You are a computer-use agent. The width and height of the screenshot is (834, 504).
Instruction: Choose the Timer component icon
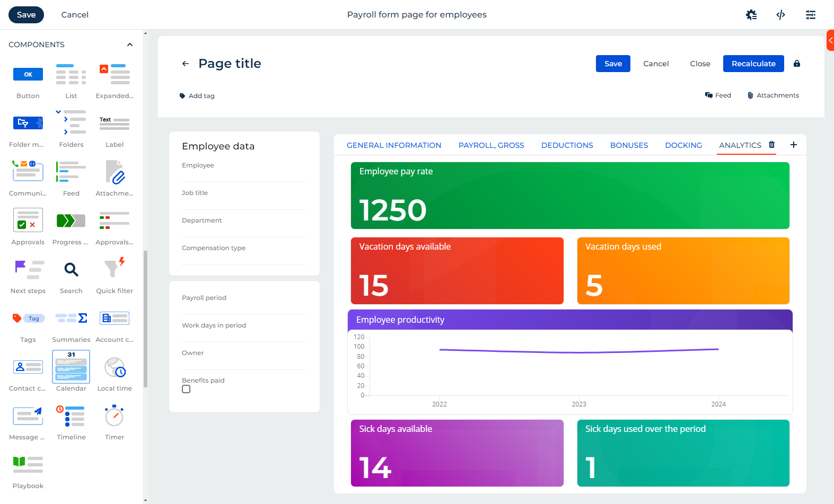click(x=115, y=415)
